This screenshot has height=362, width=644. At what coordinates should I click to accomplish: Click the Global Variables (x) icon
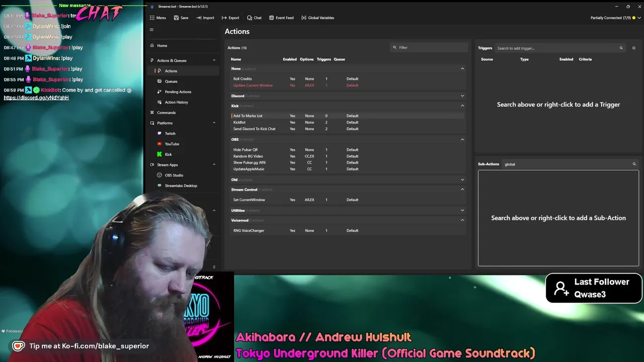[x=304, y=18]
